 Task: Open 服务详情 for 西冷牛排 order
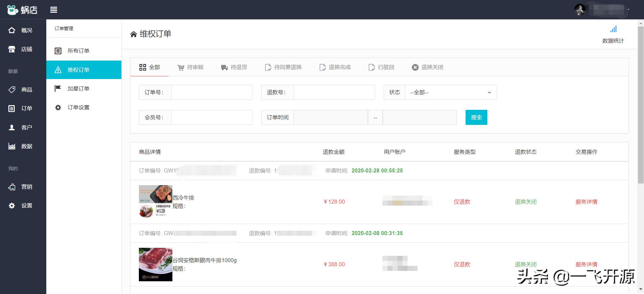tap(586, 202)
